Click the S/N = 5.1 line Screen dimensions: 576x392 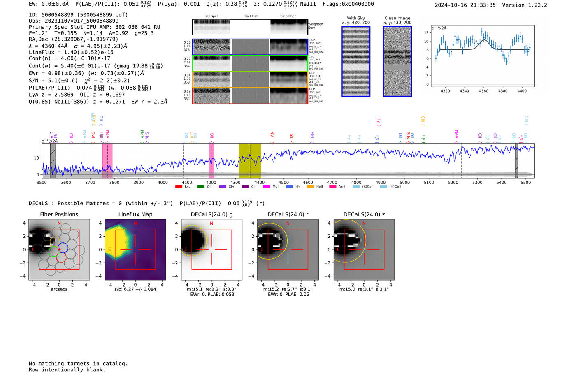click(79, 81)
